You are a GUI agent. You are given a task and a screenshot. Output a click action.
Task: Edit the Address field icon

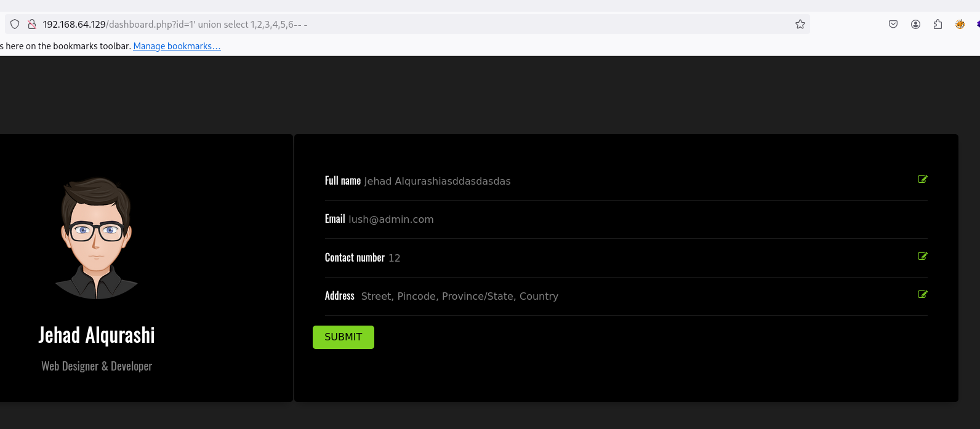[x=922, y=294]
